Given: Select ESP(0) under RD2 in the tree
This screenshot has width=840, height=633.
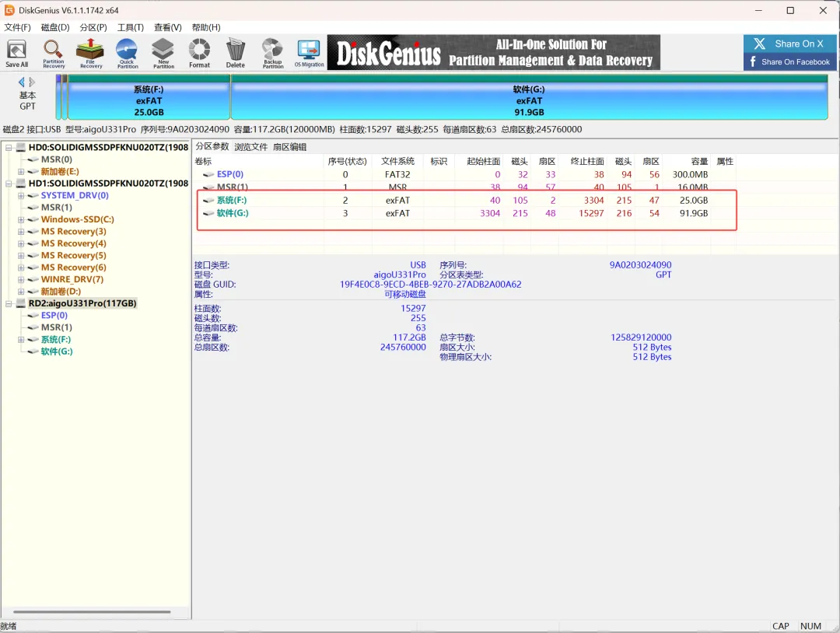Looking at the screenshot, I should [54, 316].
